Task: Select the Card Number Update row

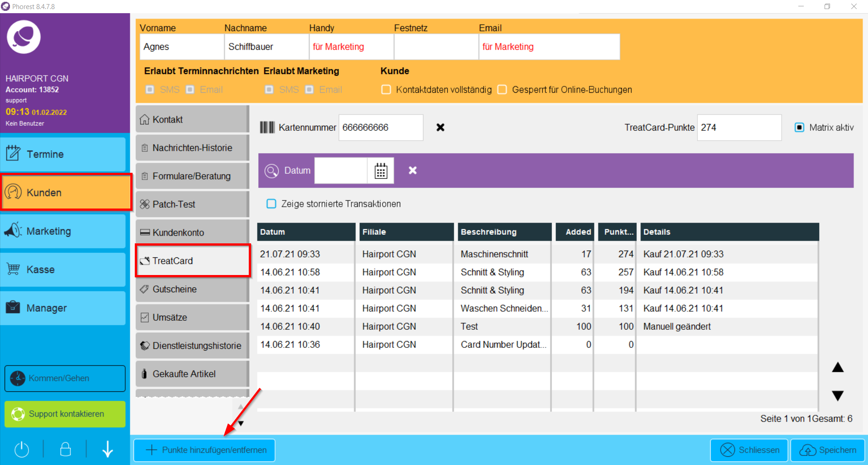Action: pyautogui.click(x=537, y=345)
